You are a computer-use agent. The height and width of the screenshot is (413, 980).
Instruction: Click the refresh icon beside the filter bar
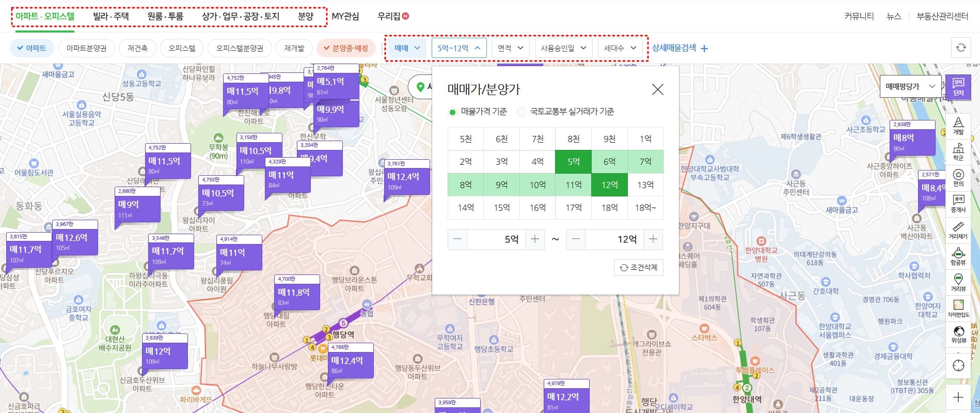(961, 48)
